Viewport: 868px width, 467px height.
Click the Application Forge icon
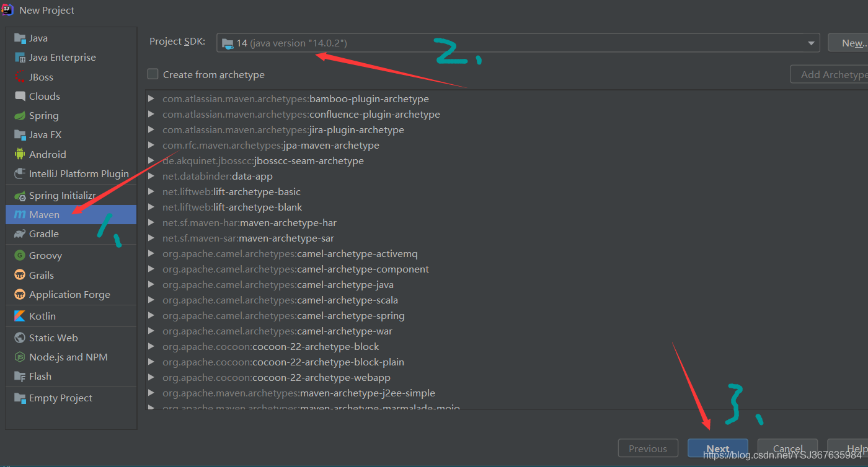click(x=19, y=294)
